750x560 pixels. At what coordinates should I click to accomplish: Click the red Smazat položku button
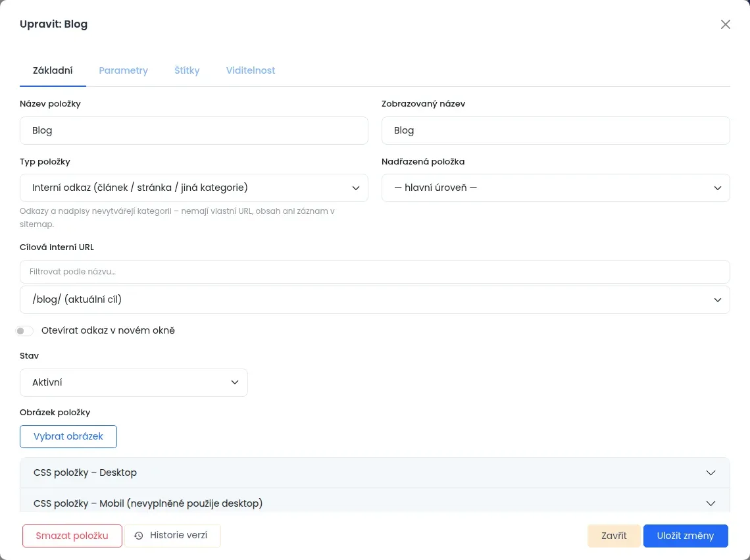72,536
